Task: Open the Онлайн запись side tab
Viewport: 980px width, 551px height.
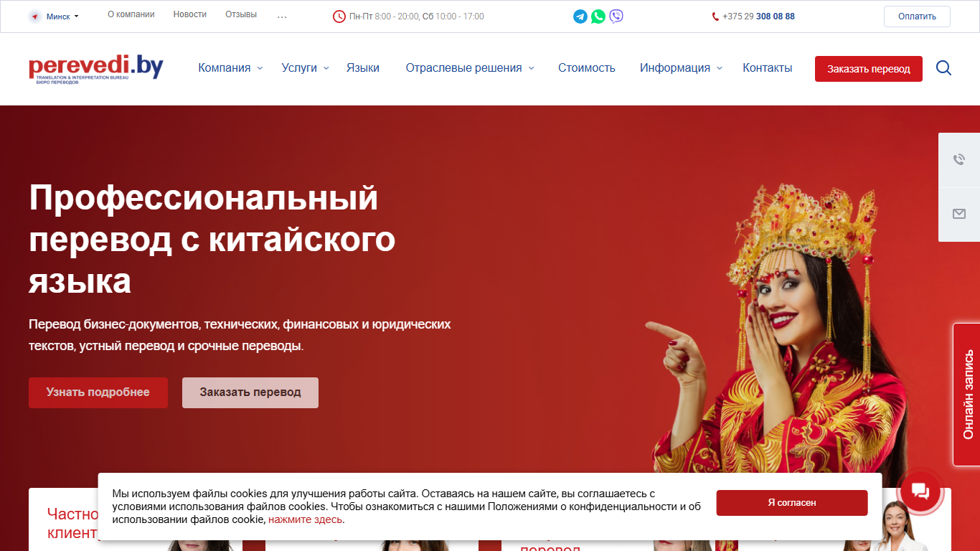Action: (967, 395)
